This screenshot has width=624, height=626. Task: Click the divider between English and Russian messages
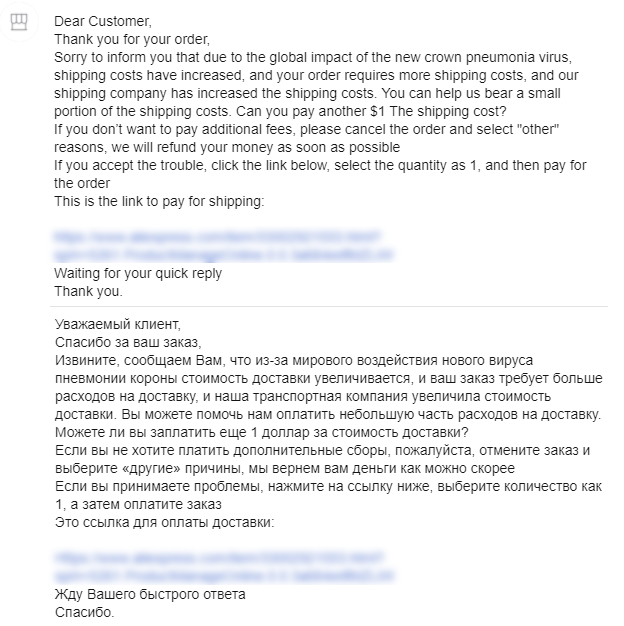click(329, 307)
